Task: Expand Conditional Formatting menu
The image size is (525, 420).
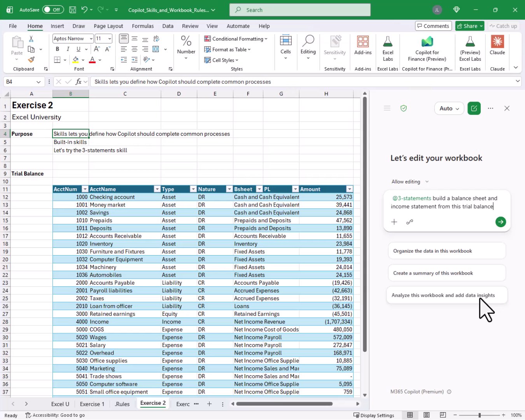Action: 236,38
